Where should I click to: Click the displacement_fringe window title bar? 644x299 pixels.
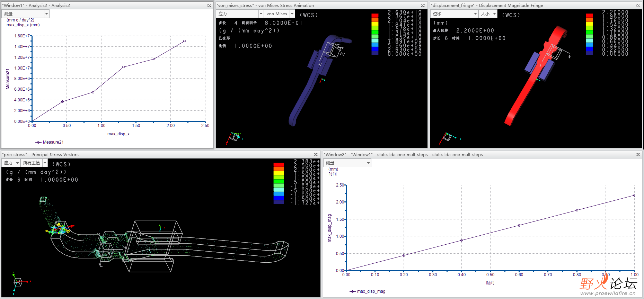(x=536, y=5)
